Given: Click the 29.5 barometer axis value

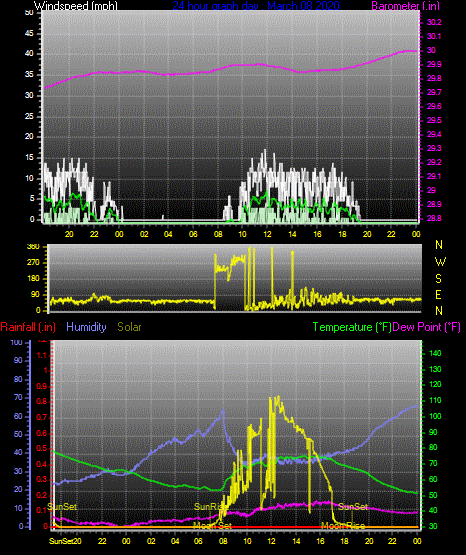Looking at the screenshot, I should pyautogui.click(x=434, y=120).
